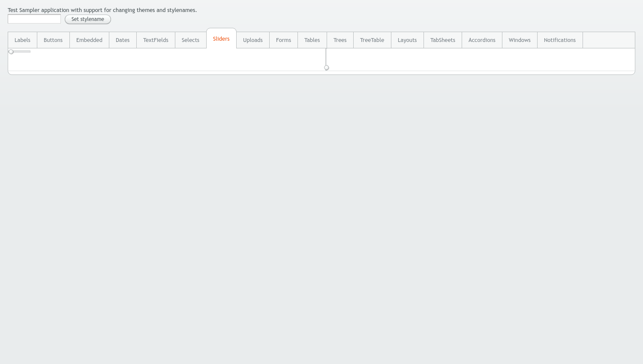This screenshot has width=643, height=364.
Task: Click the vertical slider track
Action: 326,59
